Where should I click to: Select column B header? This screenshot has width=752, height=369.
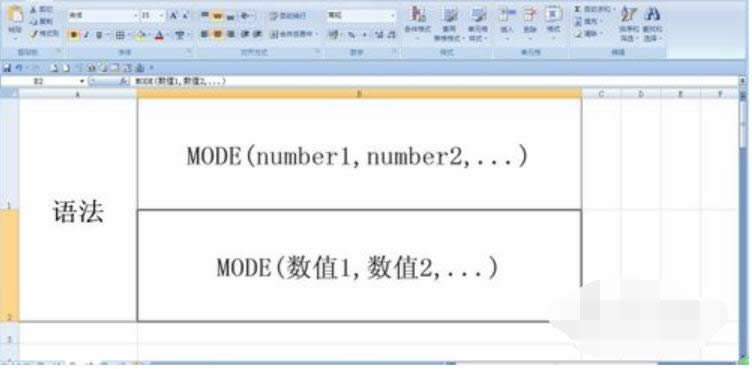pos(359,94)
